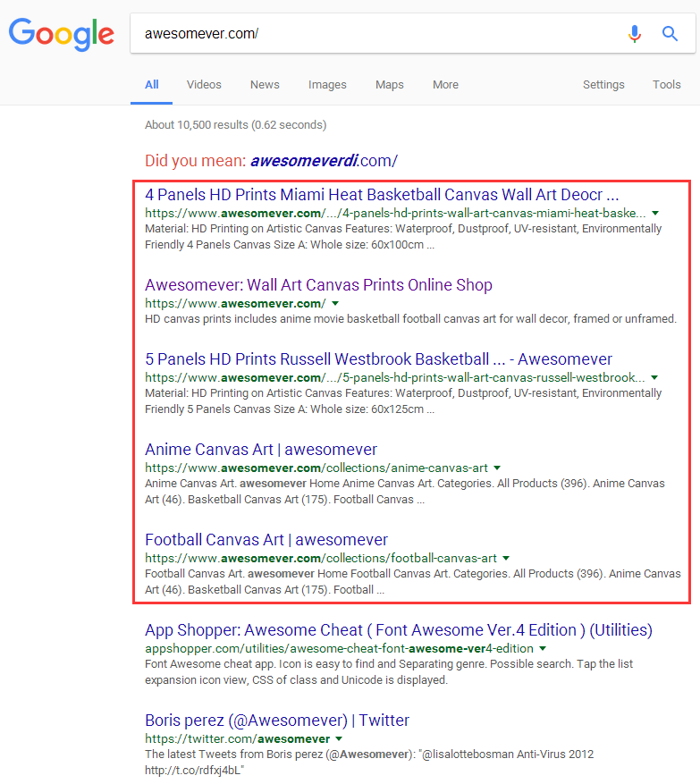
Task: Open search Settings
Action: 603,85
